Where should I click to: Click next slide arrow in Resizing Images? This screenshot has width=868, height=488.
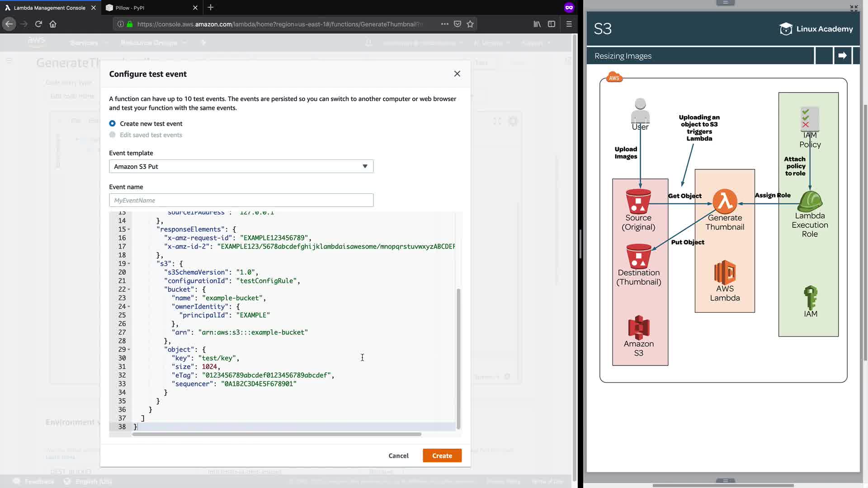point(842,56)
